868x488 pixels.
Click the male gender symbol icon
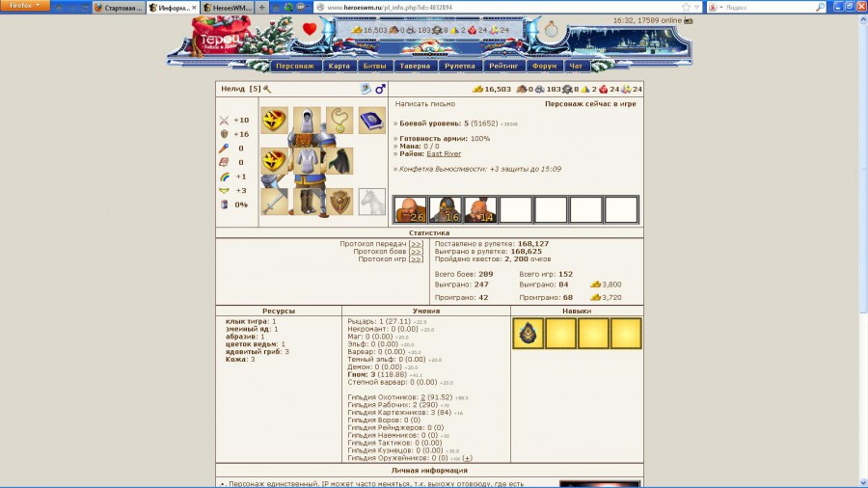[x=380, y=89]
